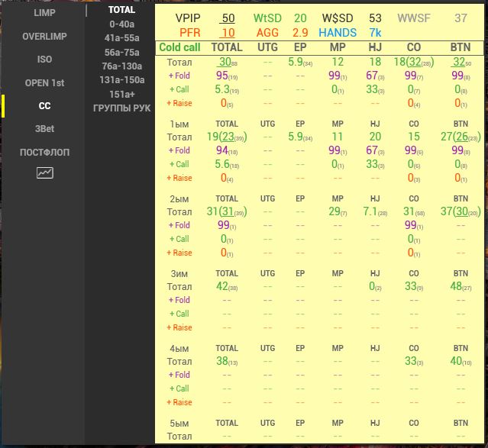
Task: Open the OVERLIMP section
Action: pyautogui.click(x=44, y=37)
